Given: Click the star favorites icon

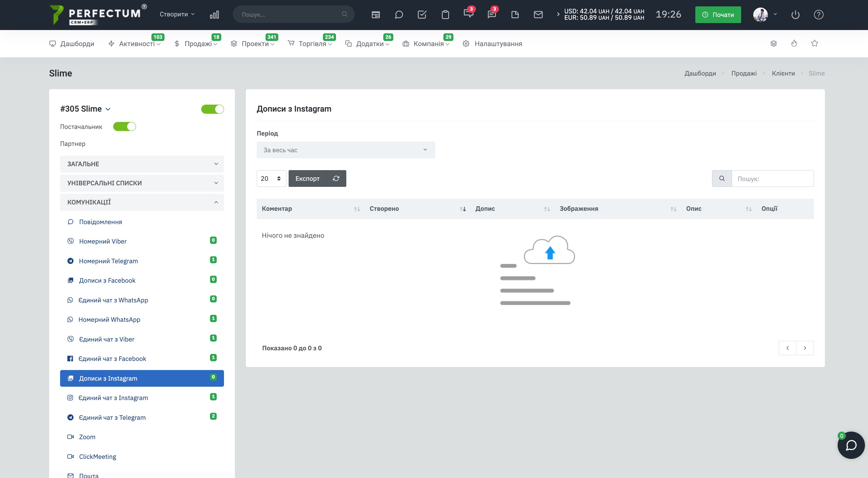Looking at the screenshot, I should click(815, 43).
